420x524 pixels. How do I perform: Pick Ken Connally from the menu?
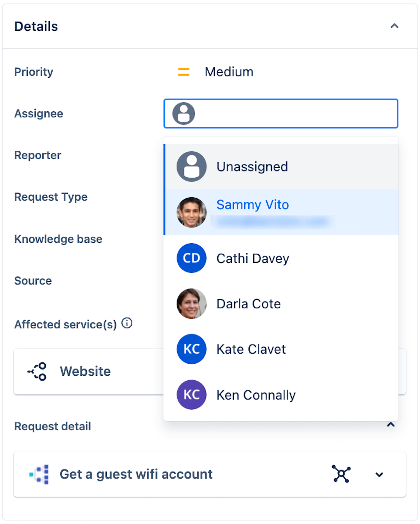[x=256, y=395]
